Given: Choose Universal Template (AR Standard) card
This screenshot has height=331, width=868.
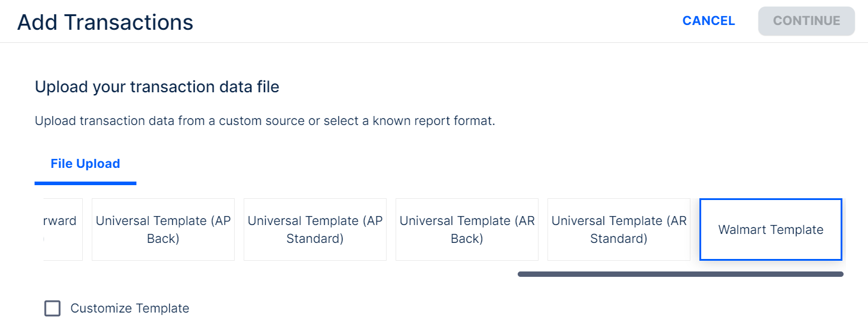Looking at the screenshot, I should tap(618, 230).
